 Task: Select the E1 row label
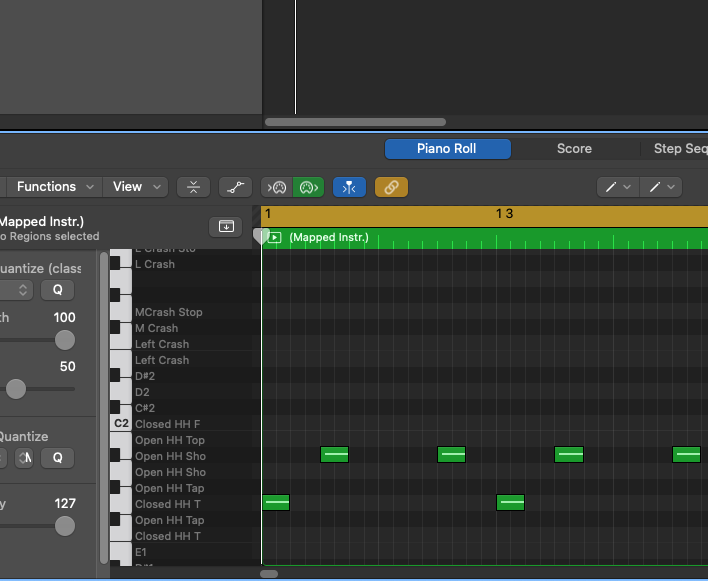[140, 552]
